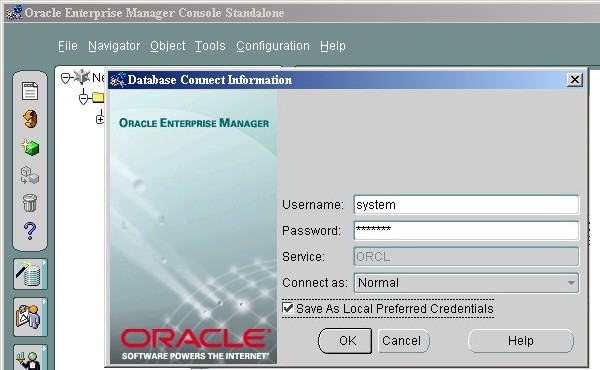The height and width of the screenshot is (370, 600).
Task: Open the Help menu
Action: [333, 46]
